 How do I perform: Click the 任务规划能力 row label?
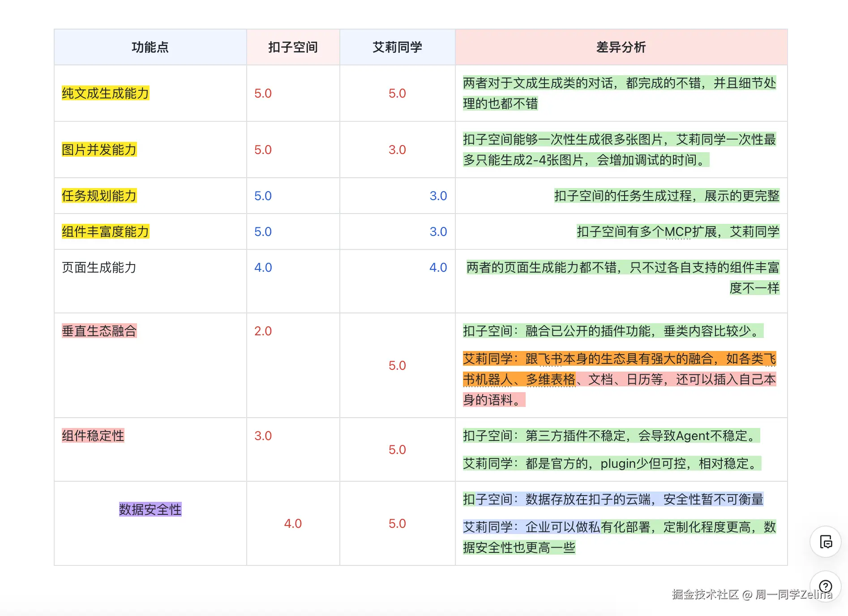pos(99,196)
